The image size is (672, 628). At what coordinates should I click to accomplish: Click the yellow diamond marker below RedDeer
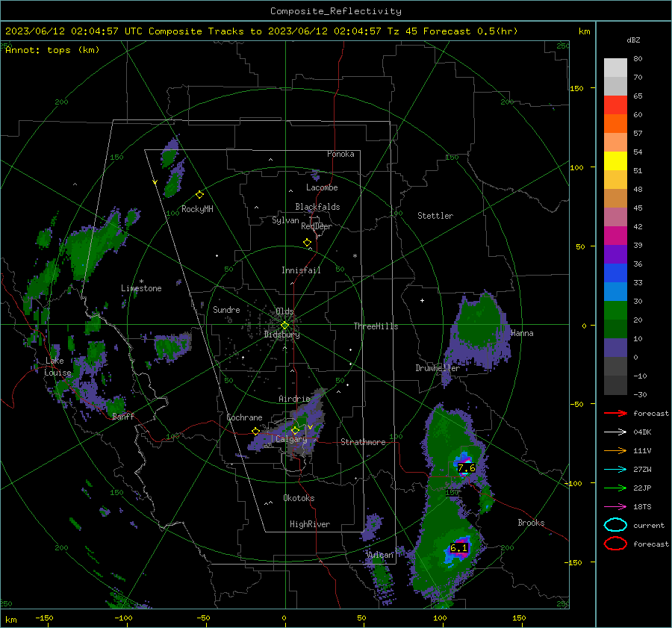coord(307,243)
